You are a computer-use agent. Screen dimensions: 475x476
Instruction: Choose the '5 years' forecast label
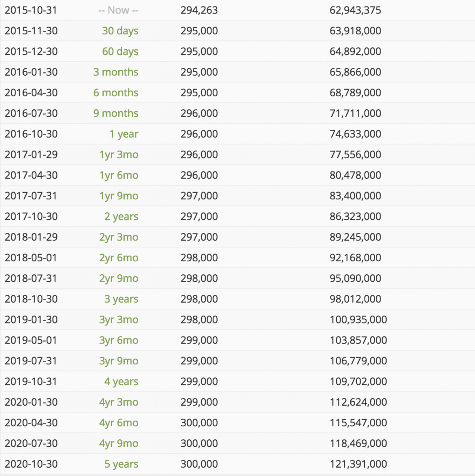pos(121,464)
